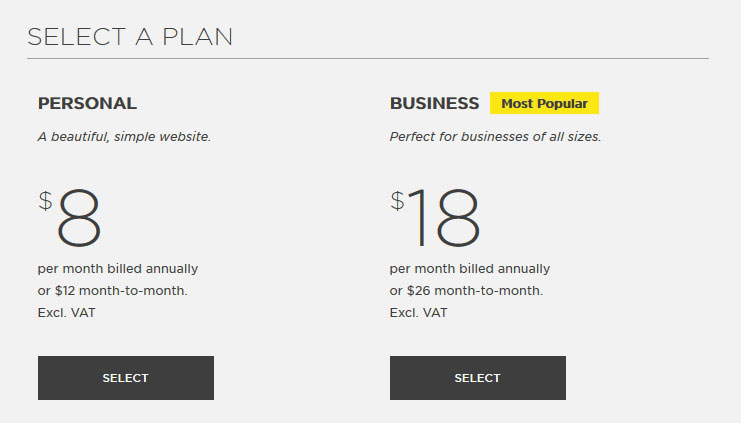This screenshot has height=423, width=741.
Task: Click Personal's "per month billed annually" text
Action: [x=118, y=269]
